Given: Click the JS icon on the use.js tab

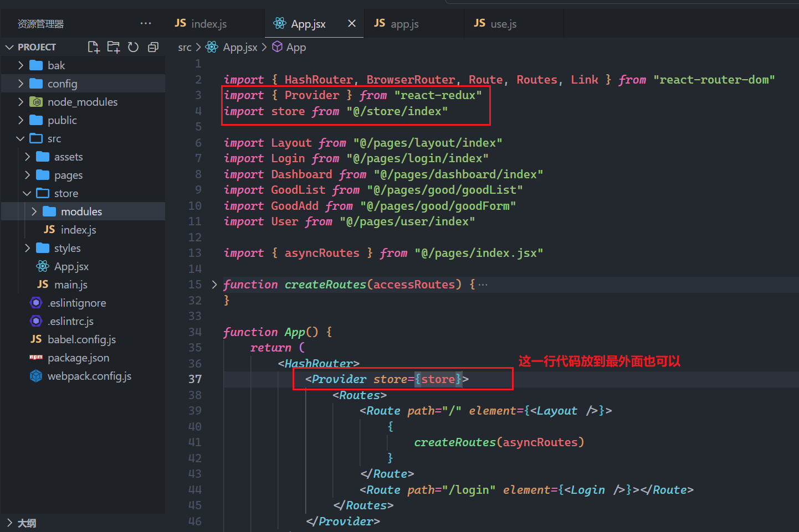Looking at the screenshot, I should 479,23.
